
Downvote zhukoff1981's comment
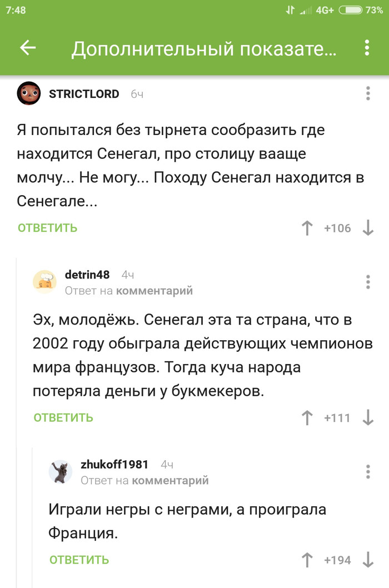(368, 560)
